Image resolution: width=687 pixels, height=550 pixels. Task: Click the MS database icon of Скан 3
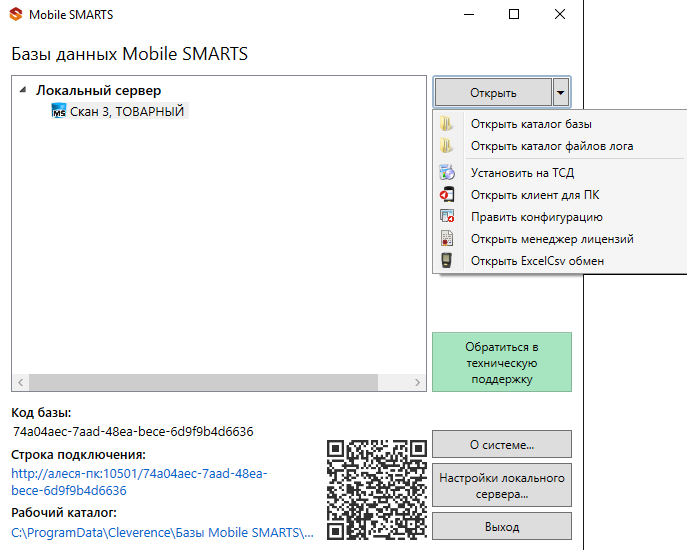(58, 111)
